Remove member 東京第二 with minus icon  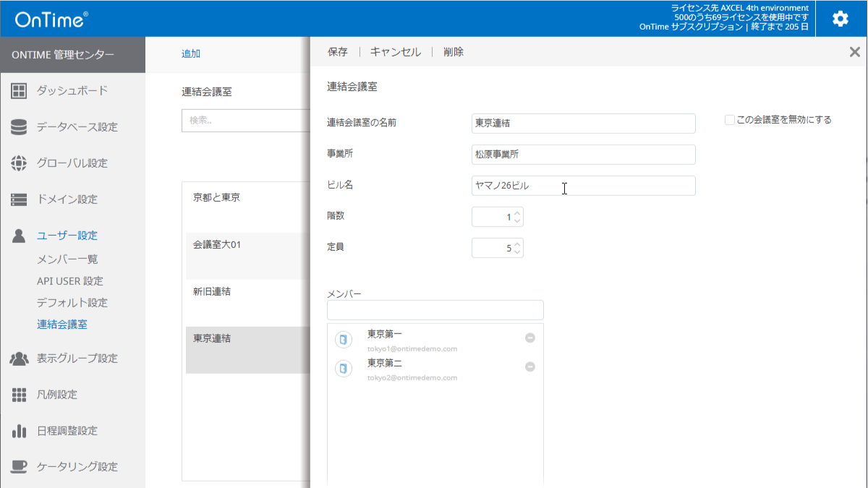[530, 367]
